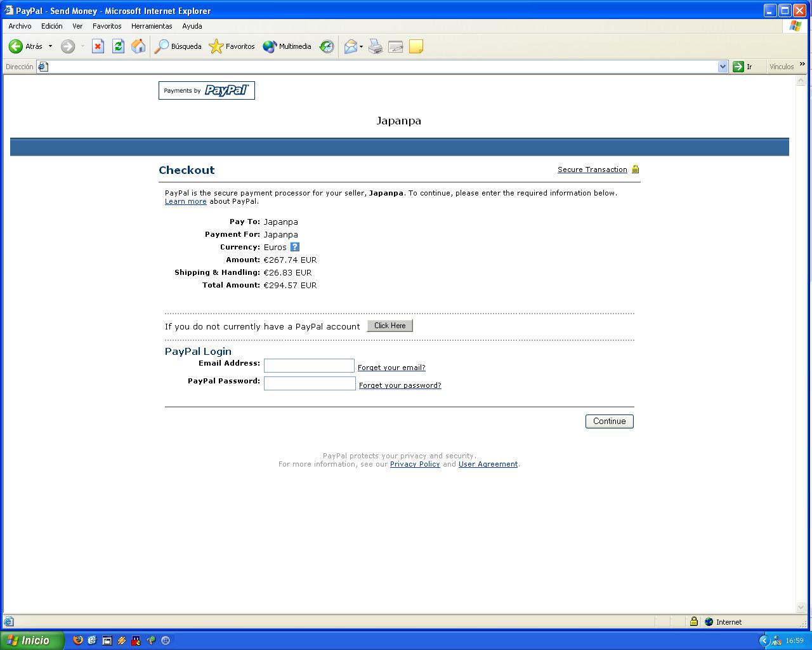Expand the Back history dropdown arrow
Viewport: 812px width, 650px height.
coord(50,46)
